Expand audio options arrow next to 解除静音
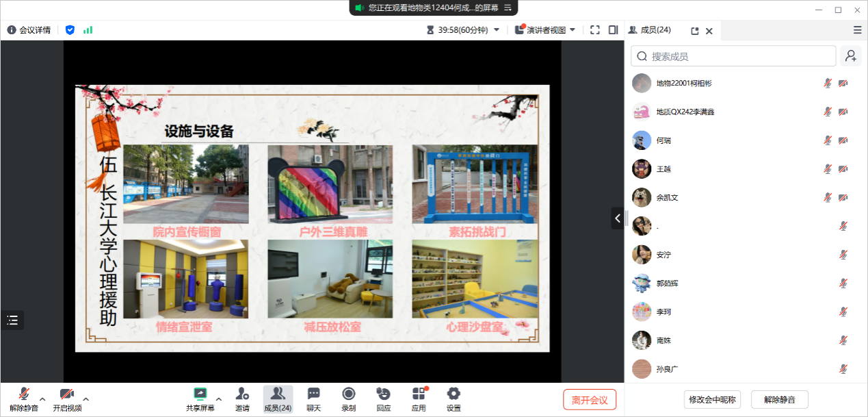 tap(42, 399)
